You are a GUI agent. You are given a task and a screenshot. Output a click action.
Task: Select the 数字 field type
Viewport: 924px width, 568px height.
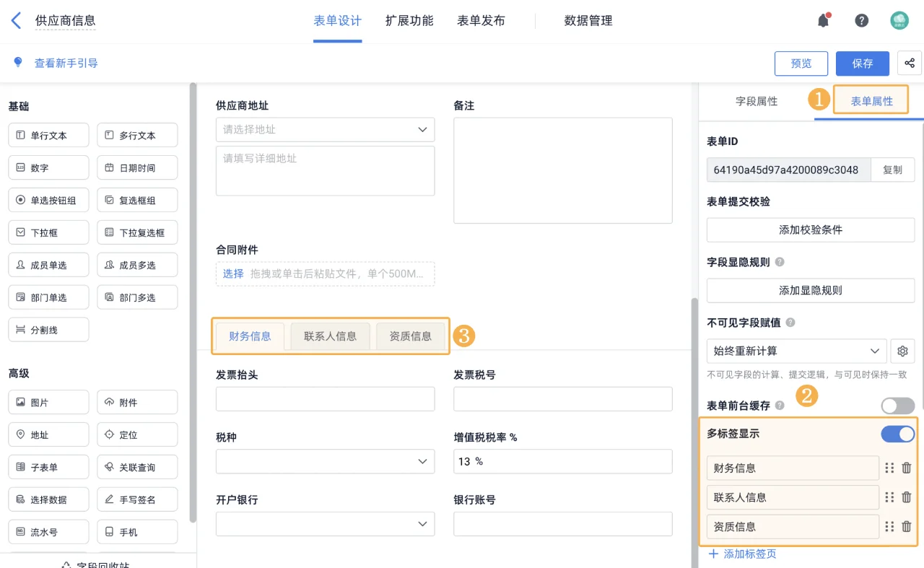pyautogui.click(x=48, y=167)
